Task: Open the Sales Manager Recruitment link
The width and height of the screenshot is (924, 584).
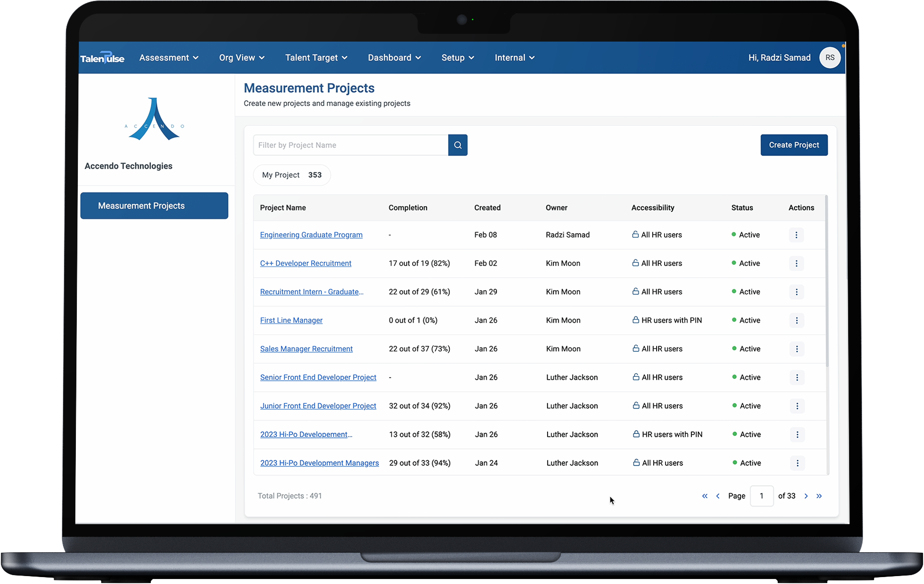Action: pyautogui.click(x=307, y=349)
